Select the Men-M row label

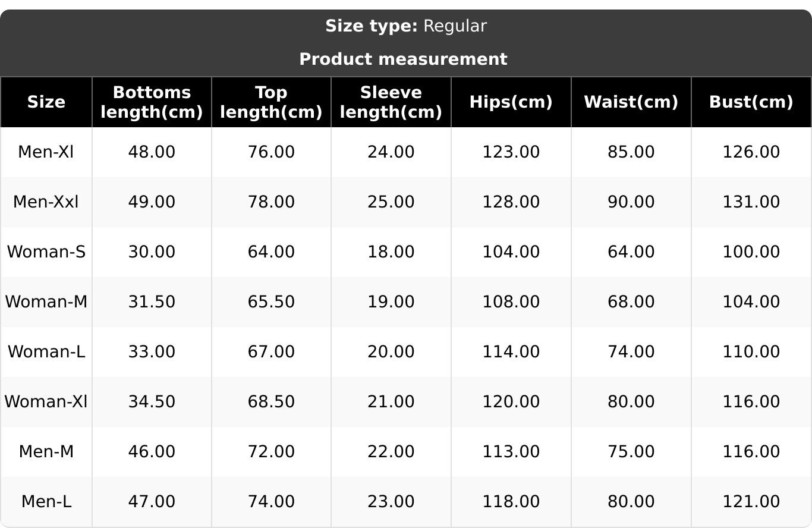point(46,452)
